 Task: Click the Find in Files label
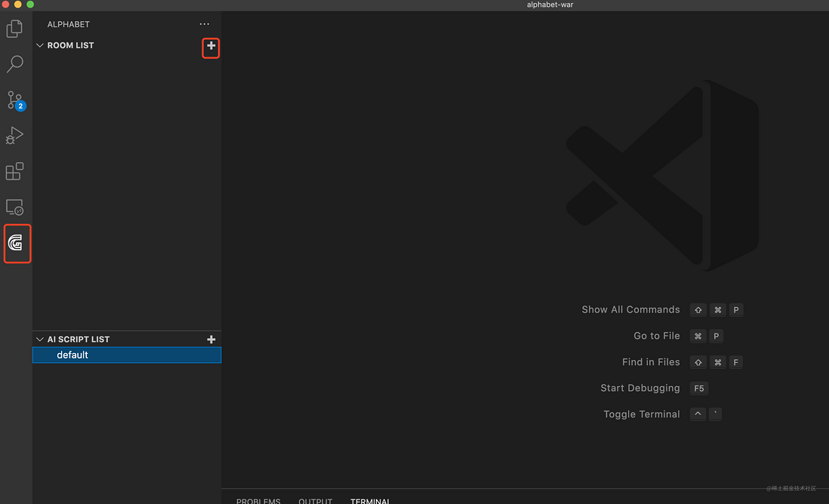point(651,362)
